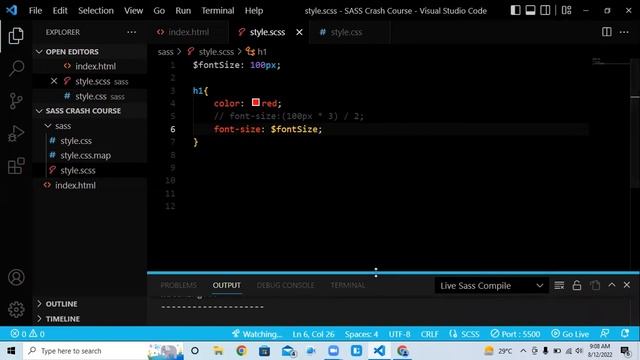Click the Watching Sass status button
This screenshot has height=360, width=640.
coord(257,334)
